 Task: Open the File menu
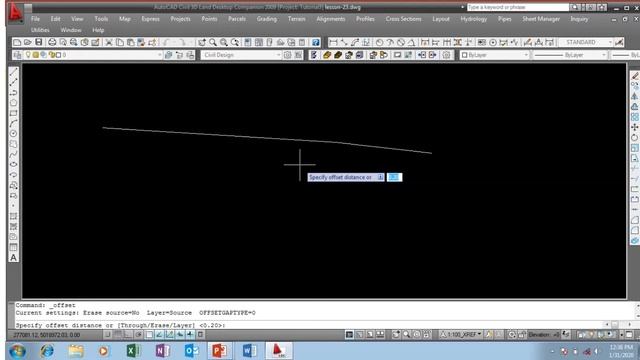(x=36, y=19)
